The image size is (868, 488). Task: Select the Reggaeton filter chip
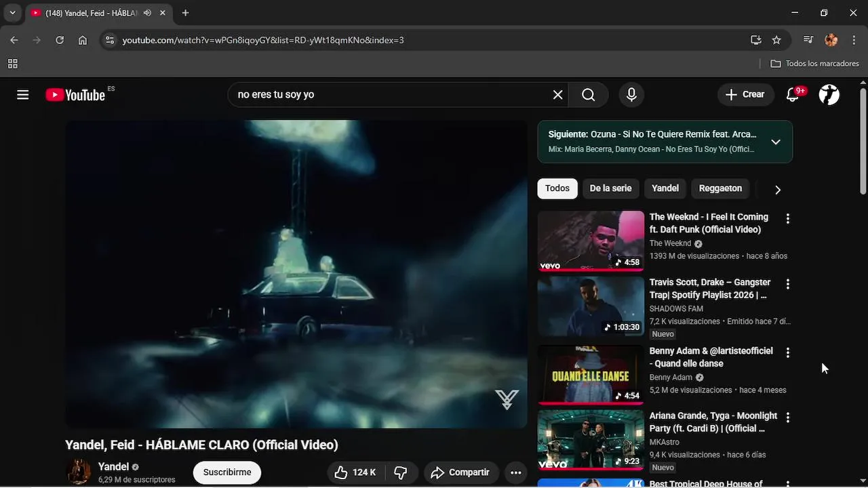(x=720, y=188)
